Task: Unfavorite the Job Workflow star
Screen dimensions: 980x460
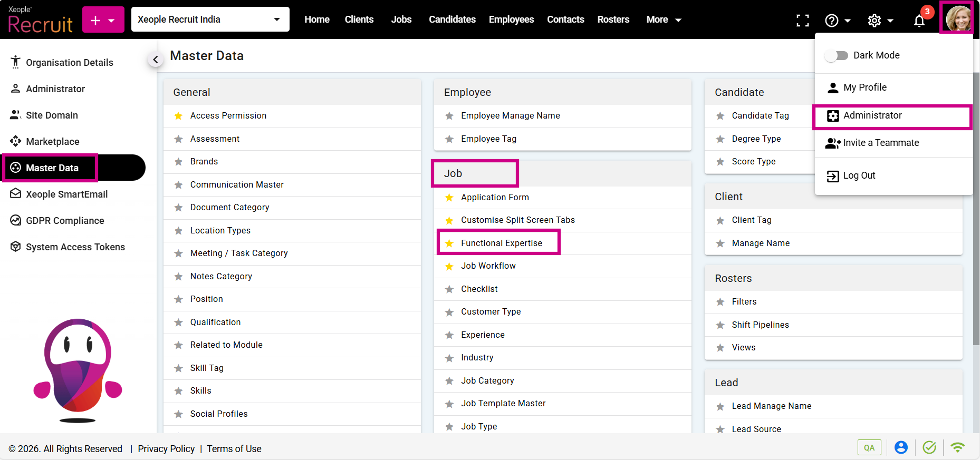Action: [x=449, y=267]
